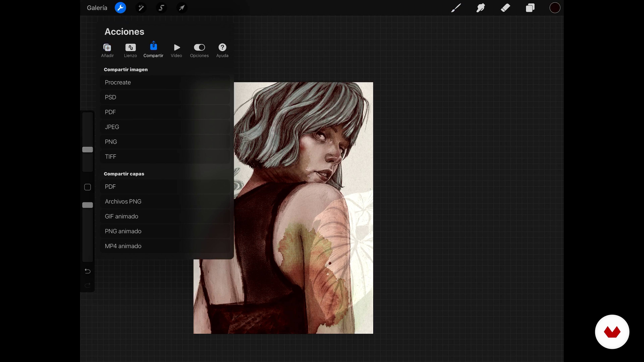Switch to the Lienzo tab

click(130, 50)
